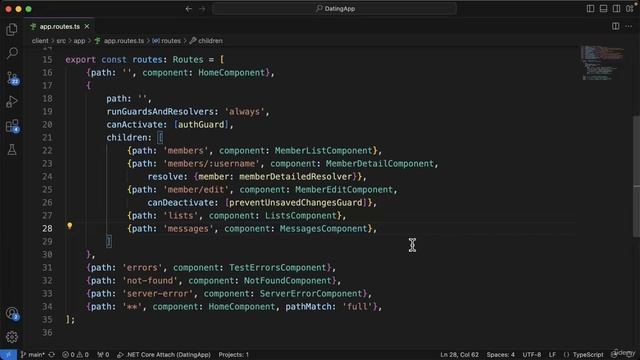Click TestErrorsComponent on line 31
The height and width of the screenshot is (360, 640).
[278, 268]
